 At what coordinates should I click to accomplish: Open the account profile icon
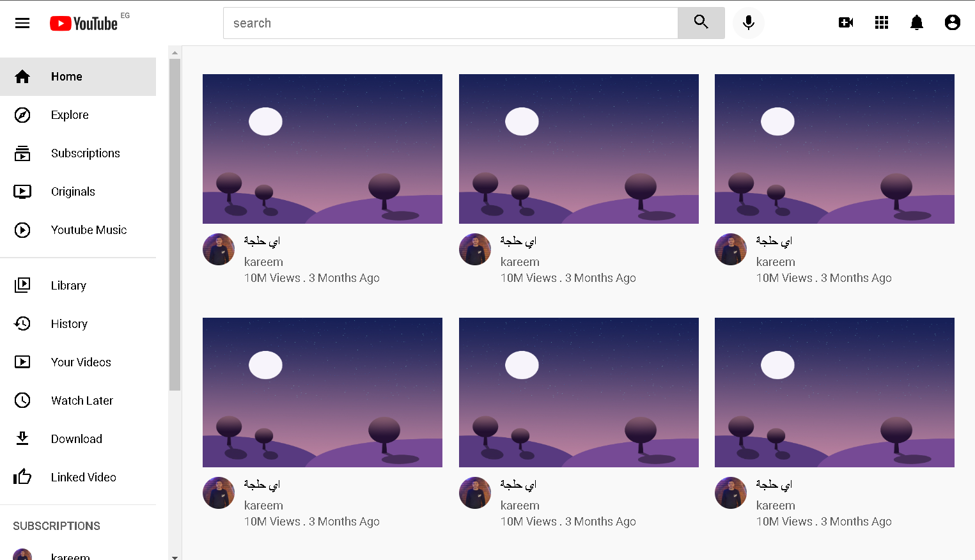[953, 23]
